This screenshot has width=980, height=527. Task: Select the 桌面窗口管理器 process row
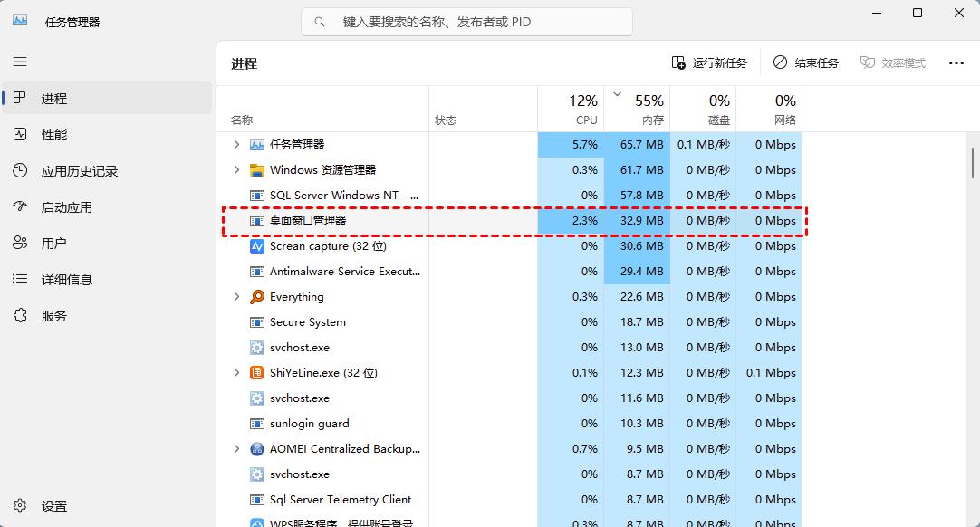pyautogui.click(x=509, y=221)
